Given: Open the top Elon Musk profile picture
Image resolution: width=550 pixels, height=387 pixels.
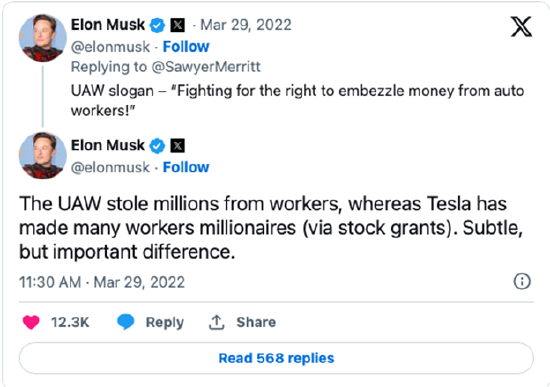Looking at the screenshot, I should coord(42,38).
